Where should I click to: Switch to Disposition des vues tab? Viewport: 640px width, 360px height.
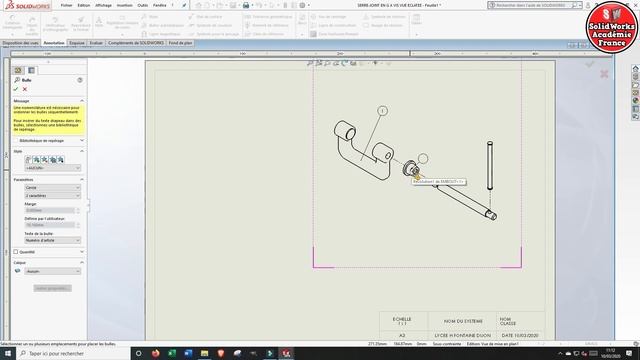pos(20,43)
